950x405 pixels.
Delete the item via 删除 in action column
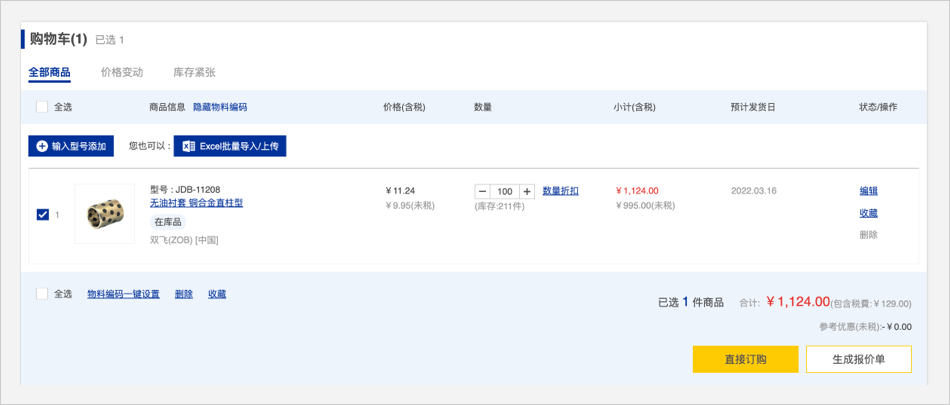(868, 235)
